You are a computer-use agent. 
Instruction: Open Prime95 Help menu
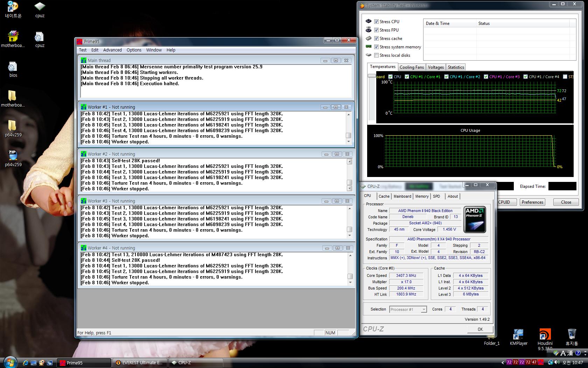coord(171,50)
